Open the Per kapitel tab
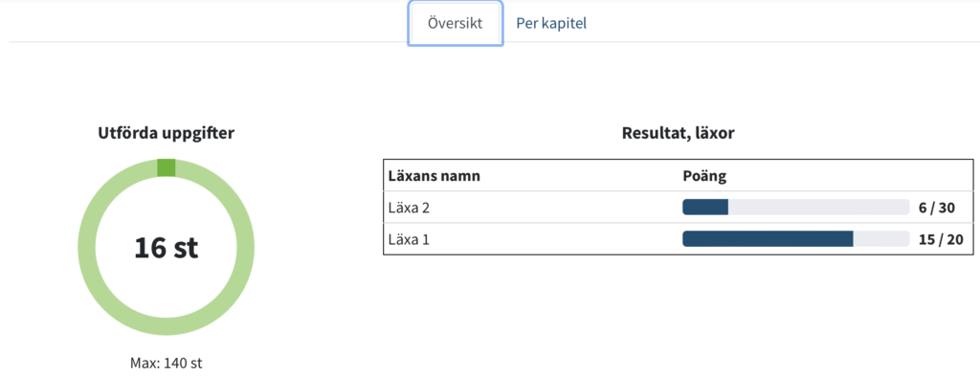Screen dimensions: 980x376 coord(551,24)
